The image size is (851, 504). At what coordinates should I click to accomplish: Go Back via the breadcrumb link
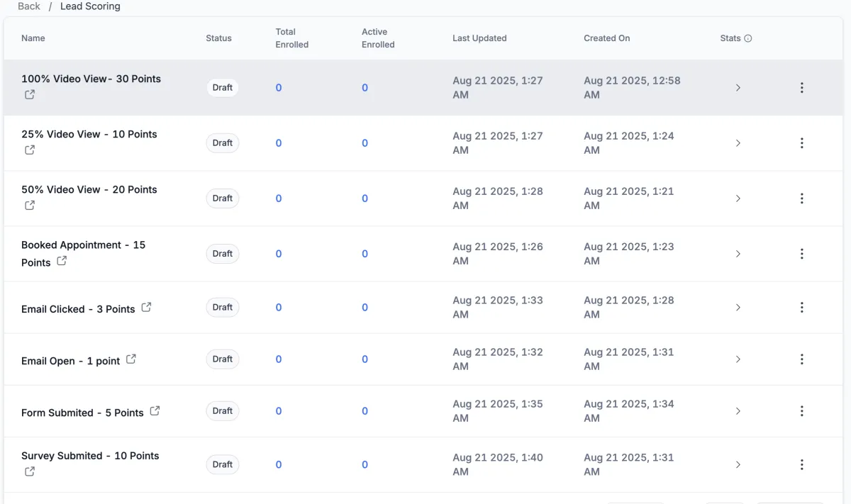coord(29,6)
